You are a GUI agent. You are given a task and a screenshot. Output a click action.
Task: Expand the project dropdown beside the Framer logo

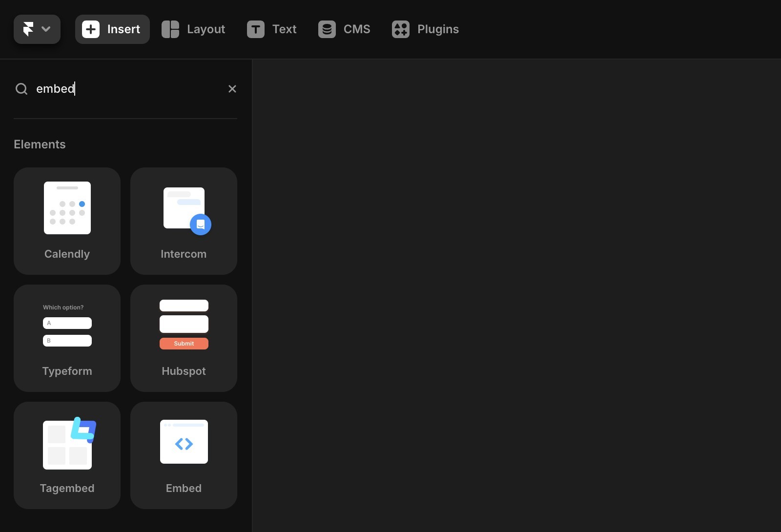[x=46, y=29]
